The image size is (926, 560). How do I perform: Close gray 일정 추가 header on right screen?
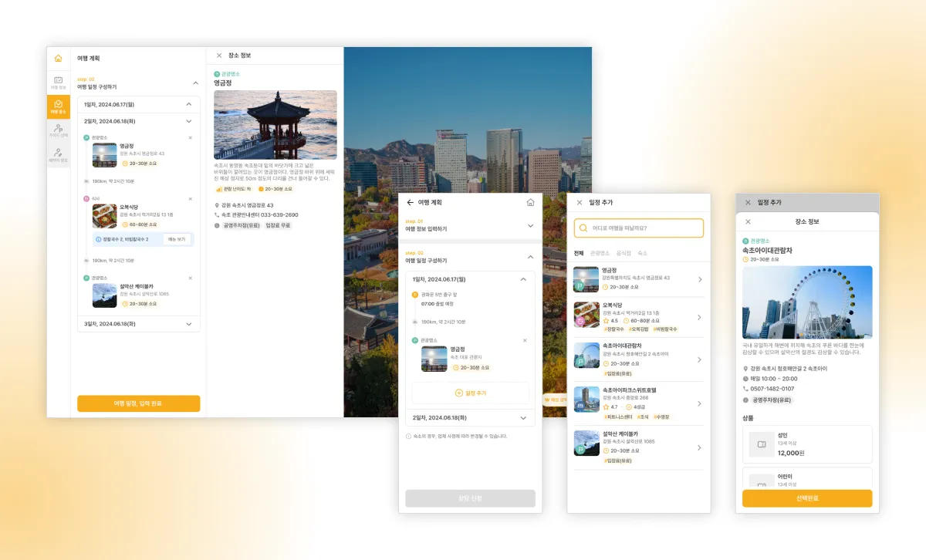point(747,202)
